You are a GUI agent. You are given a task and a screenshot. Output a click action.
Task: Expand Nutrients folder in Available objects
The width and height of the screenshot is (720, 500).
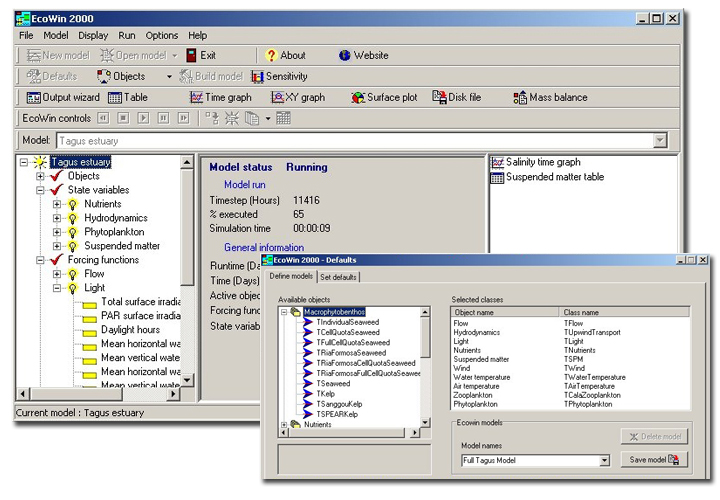(284, 425)
